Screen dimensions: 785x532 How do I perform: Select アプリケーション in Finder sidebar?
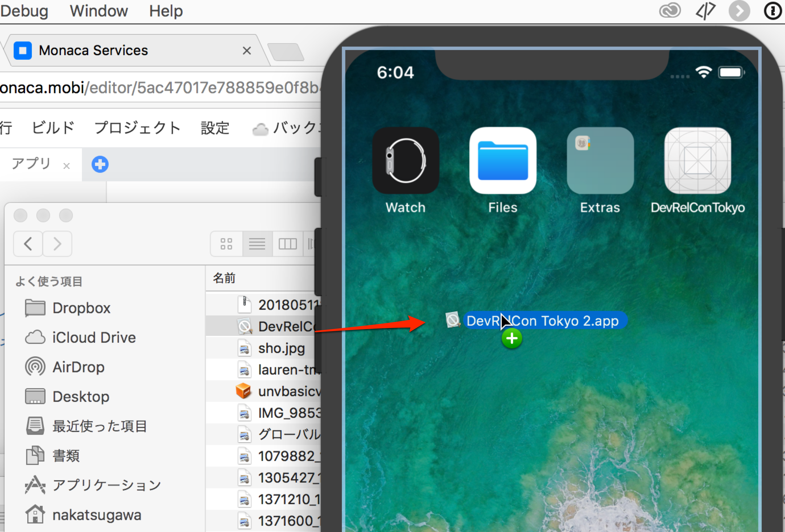tap(93, 485)
